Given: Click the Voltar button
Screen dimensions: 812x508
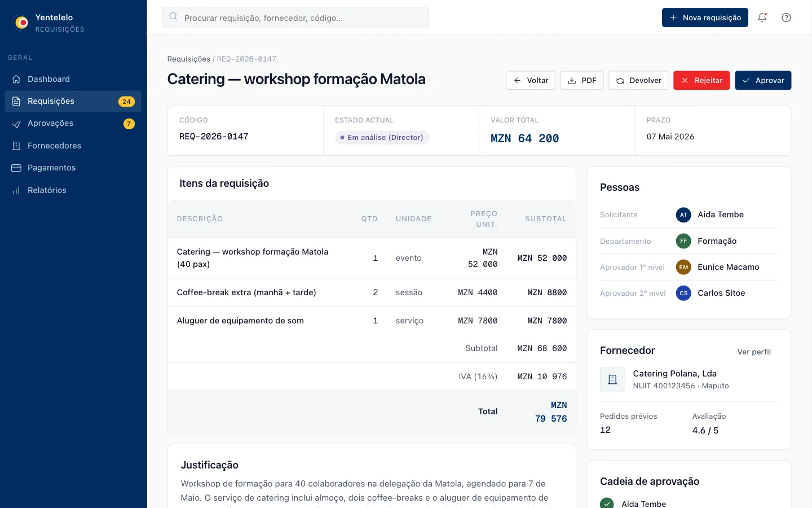Looking at the screenshot, I should pos(531,80).
